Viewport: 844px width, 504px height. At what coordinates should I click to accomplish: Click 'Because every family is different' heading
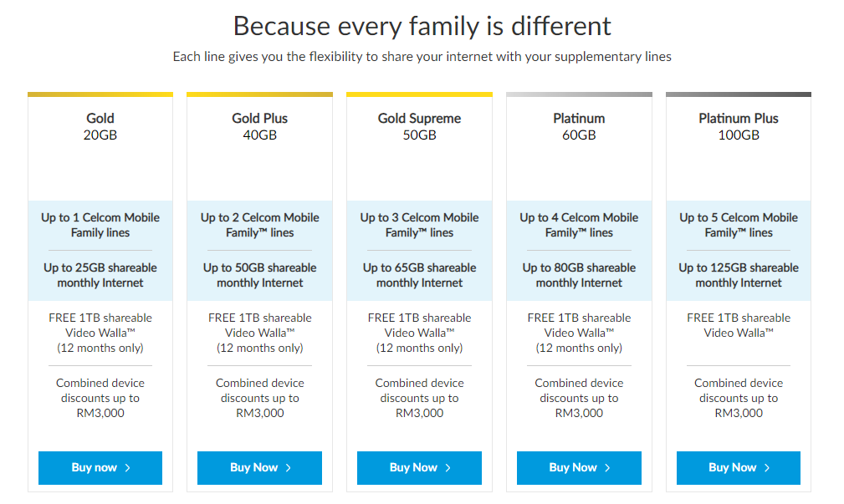[x=422, y=26]
